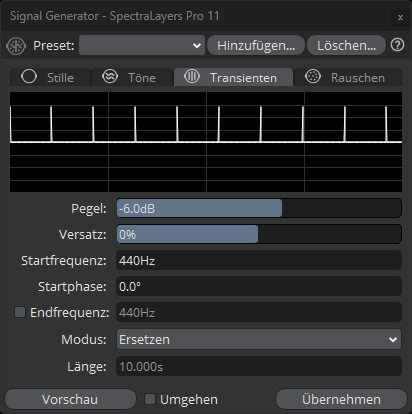
Task: Switch to the Töne tab
Action: click(x=132, y=77)
